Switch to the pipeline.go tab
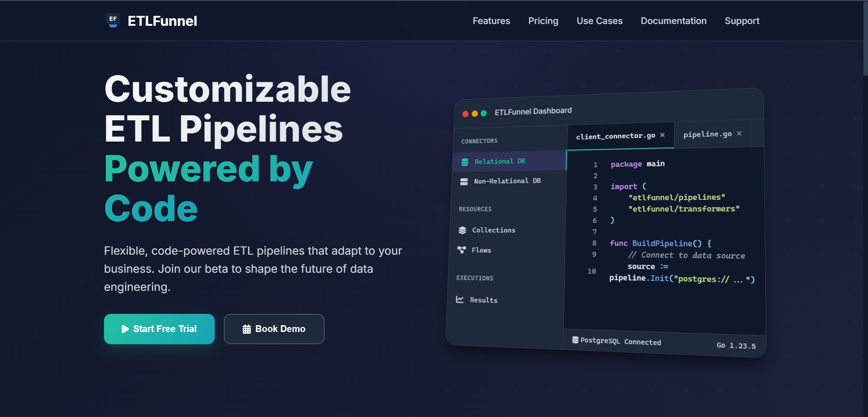Viewport: 868px width, 417px height. [708, 134]
